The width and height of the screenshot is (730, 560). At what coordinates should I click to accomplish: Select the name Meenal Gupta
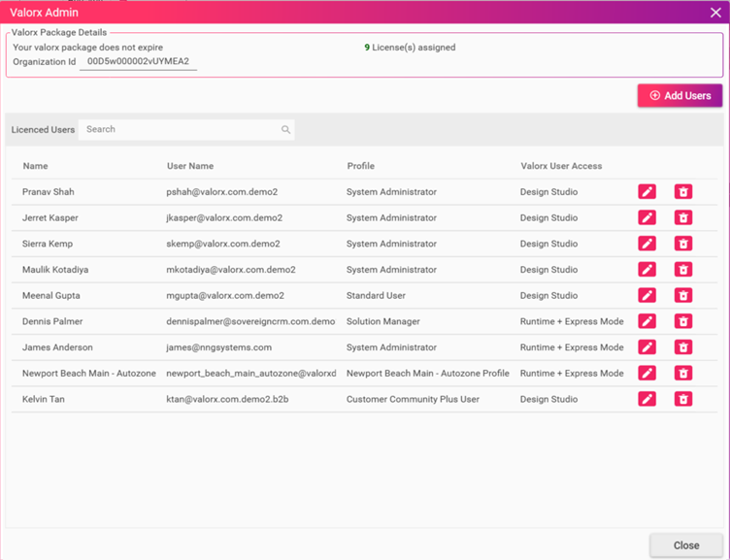coord(50,295)
